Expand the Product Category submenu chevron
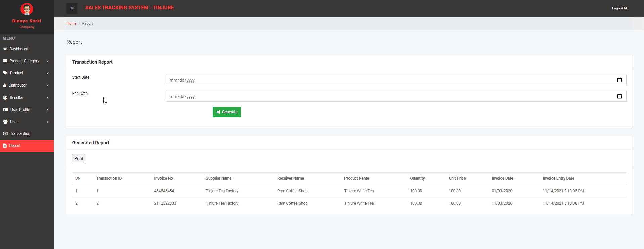 pos(48,61)
